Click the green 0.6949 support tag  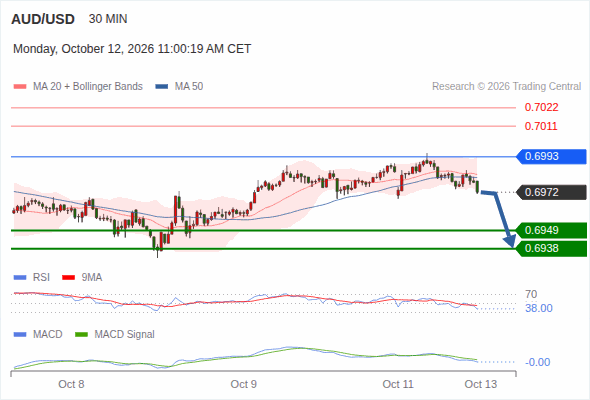click(551, 230)
